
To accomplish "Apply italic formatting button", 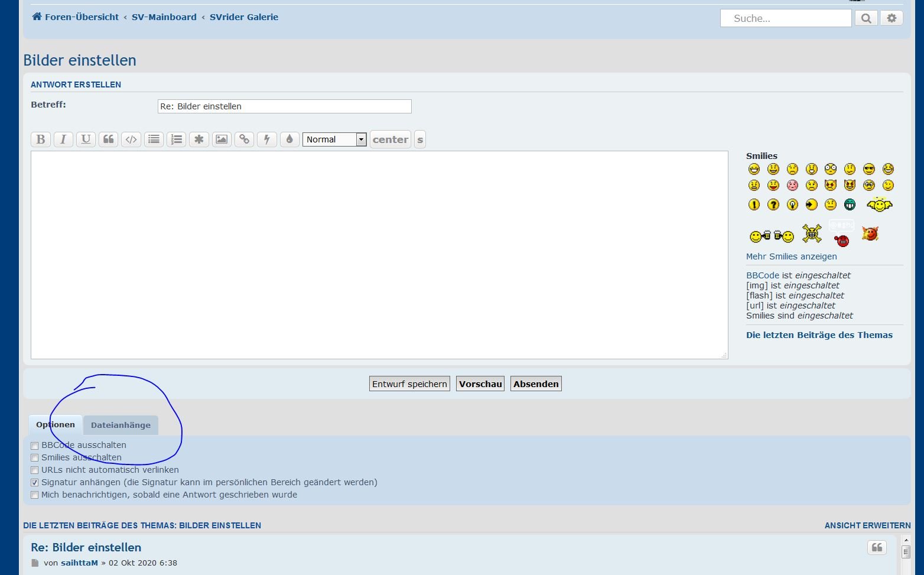I will point(63,139).
